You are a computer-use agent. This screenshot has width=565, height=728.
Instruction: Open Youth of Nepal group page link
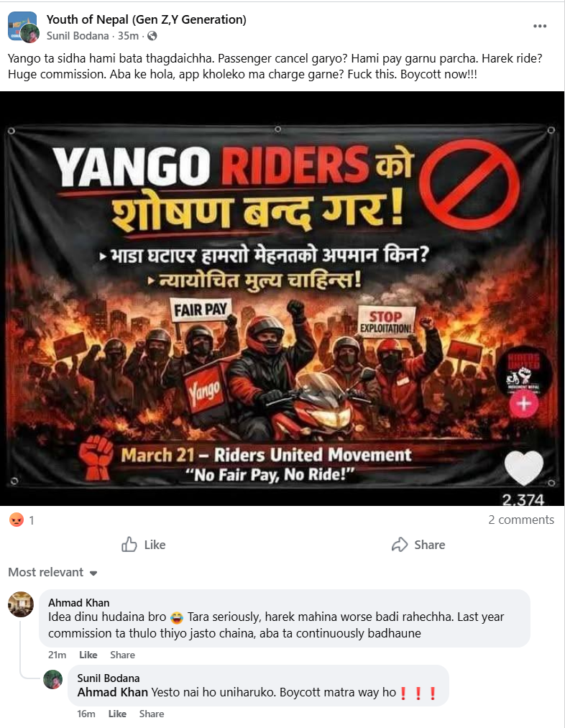146,19
